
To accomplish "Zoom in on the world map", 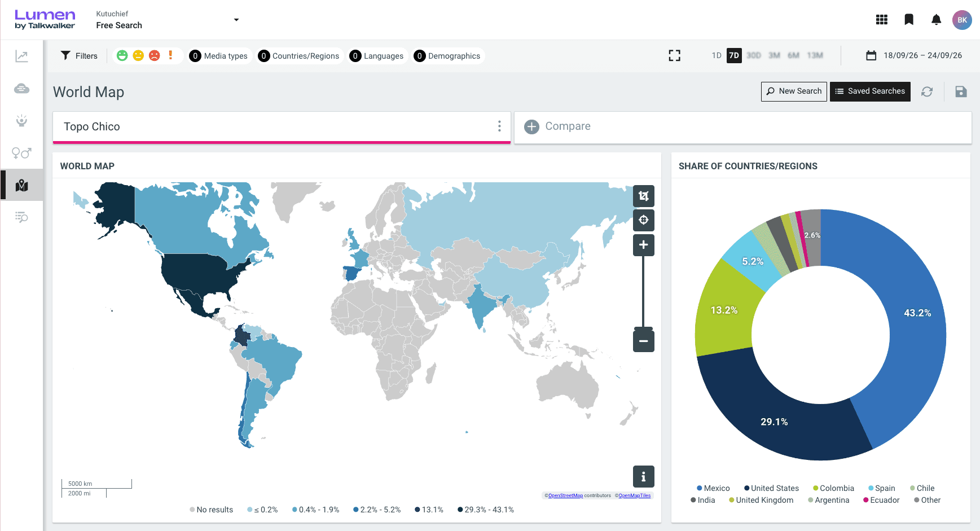I will point(644,245).
